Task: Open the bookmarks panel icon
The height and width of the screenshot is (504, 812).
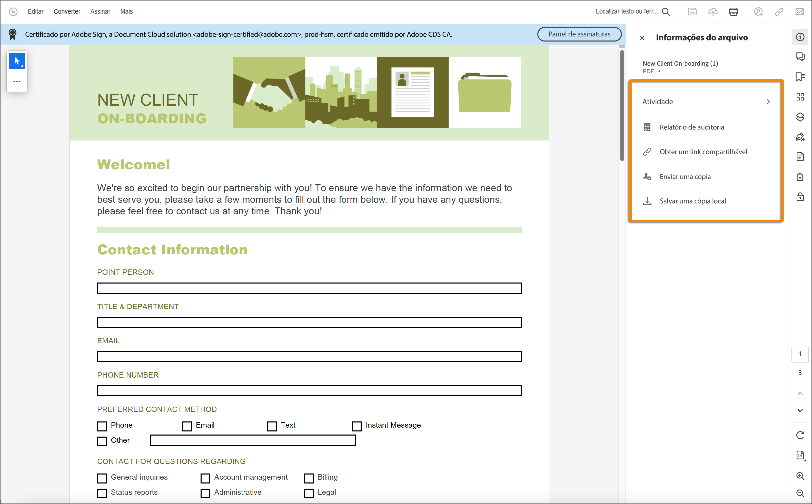Action: (800, 77)
